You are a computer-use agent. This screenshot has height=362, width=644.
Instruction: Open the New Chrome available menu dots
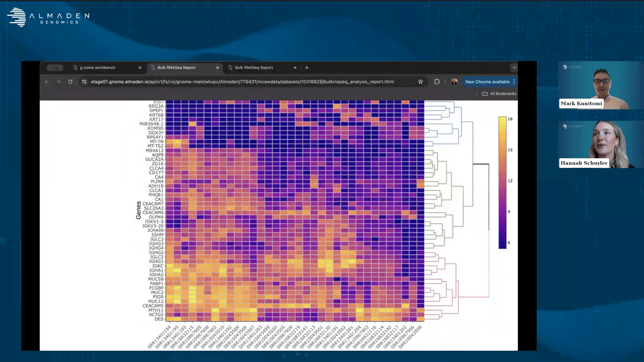tap(514, 82)
